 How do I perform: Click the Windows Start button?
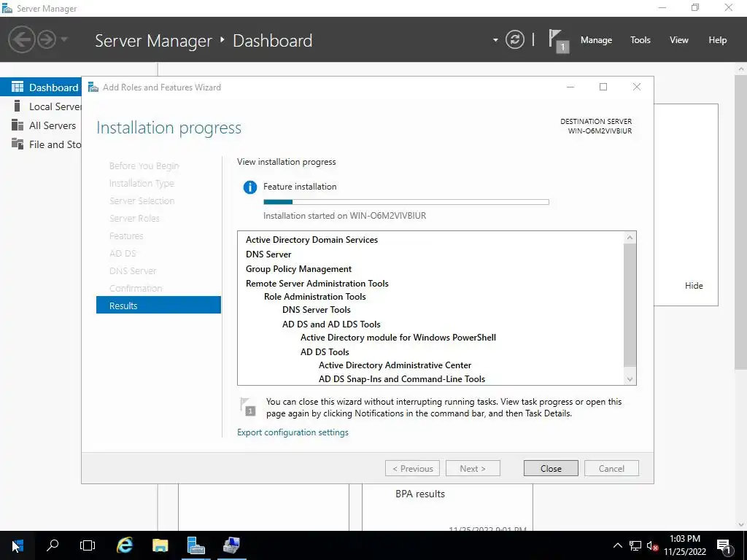click(18, 545)
